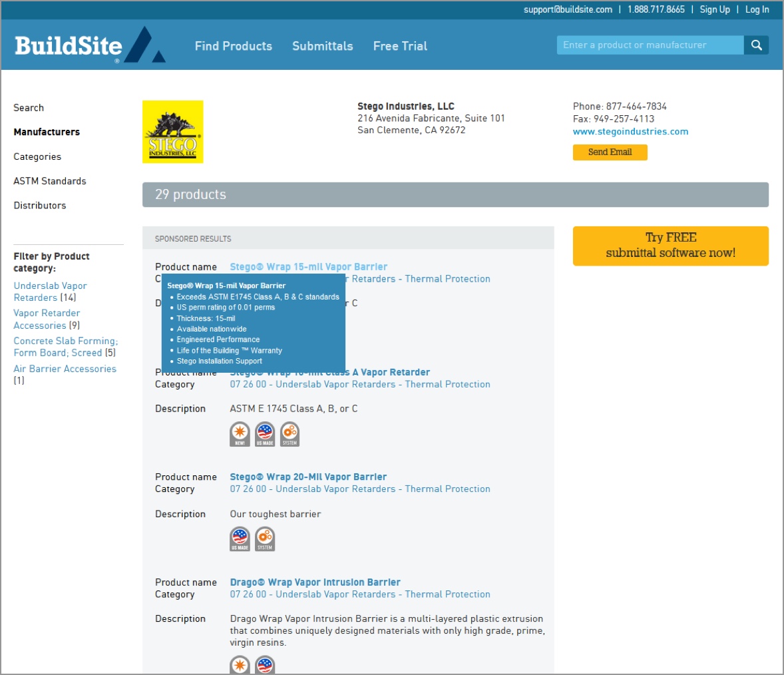Select Manufacturers in the left sidebar
This screenshot has width=784, height=675.
tap(47, 132)
